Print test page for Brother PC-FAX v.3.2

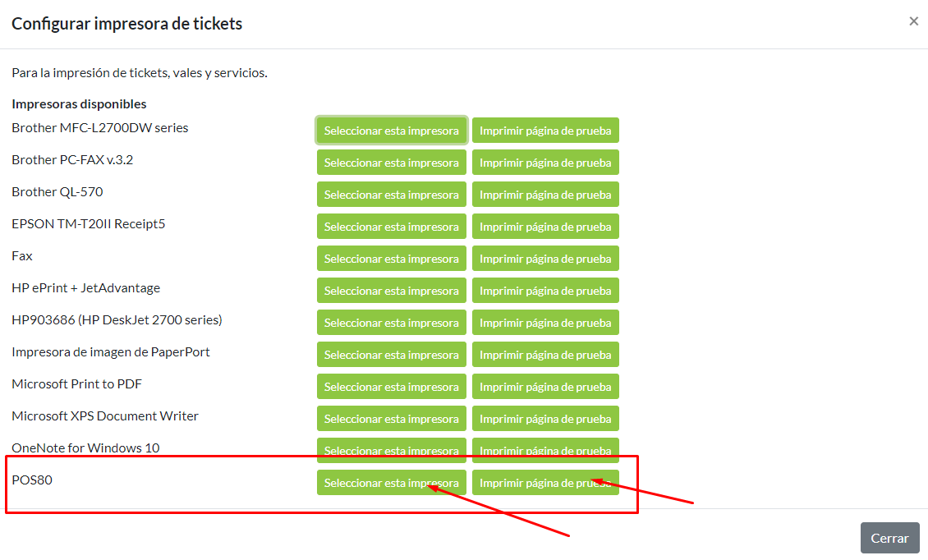point(545,163)
